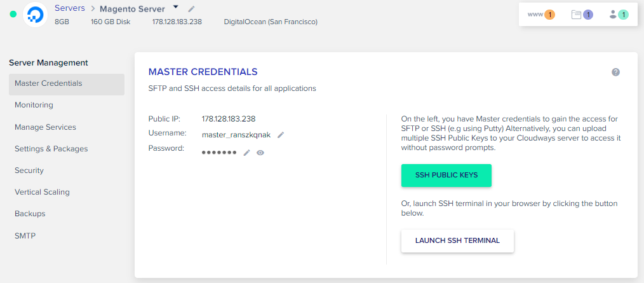
Task: Select Master Credentials in the sidebar
Action: [48, 83]
